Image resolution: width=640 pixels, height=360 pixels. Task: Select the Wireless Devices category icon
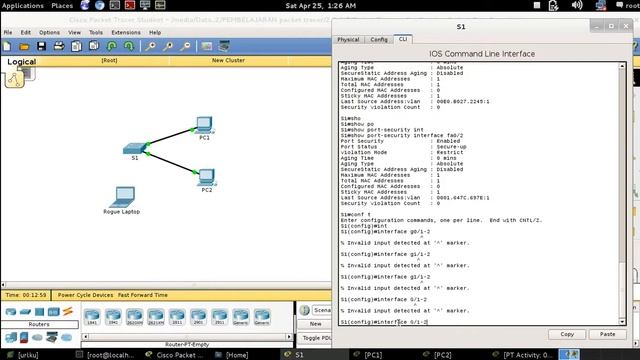pos(53,312)
